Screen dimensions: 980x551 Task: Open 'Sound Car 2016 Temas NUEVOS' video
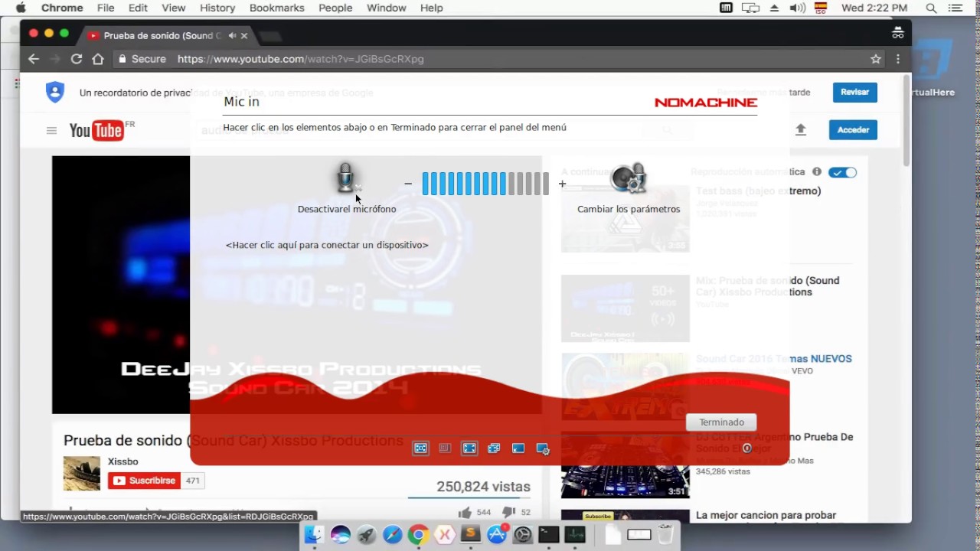[773, 358]
